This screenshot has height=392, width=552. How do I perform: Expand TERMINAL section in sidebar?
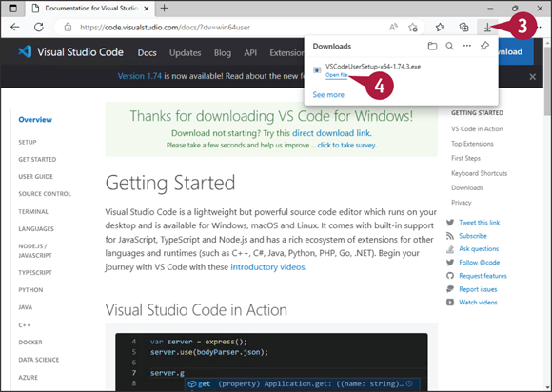click(x=33, y=212)
